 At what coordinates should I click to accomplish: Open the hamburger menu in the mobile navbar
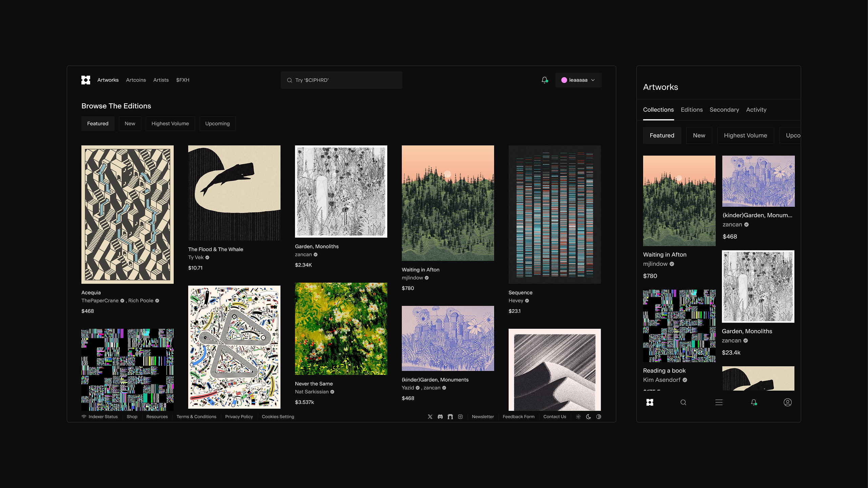(719, 402)
